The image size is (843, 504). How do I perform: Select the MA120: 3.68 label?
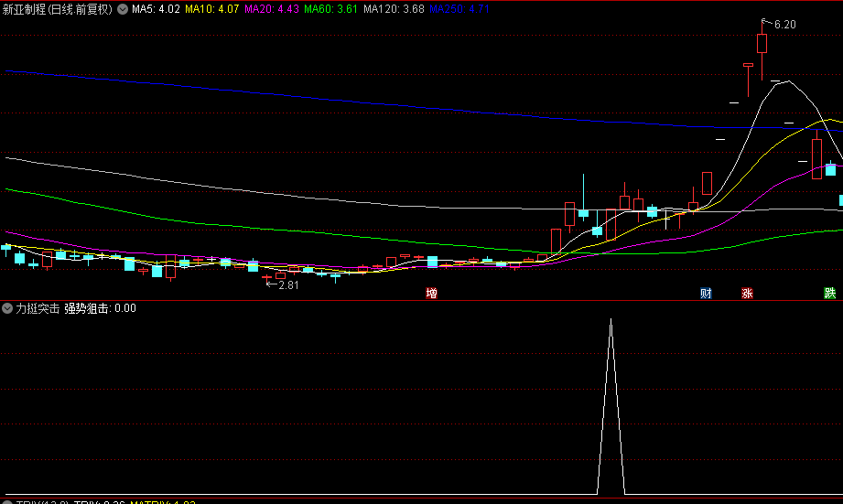(394, 9)
